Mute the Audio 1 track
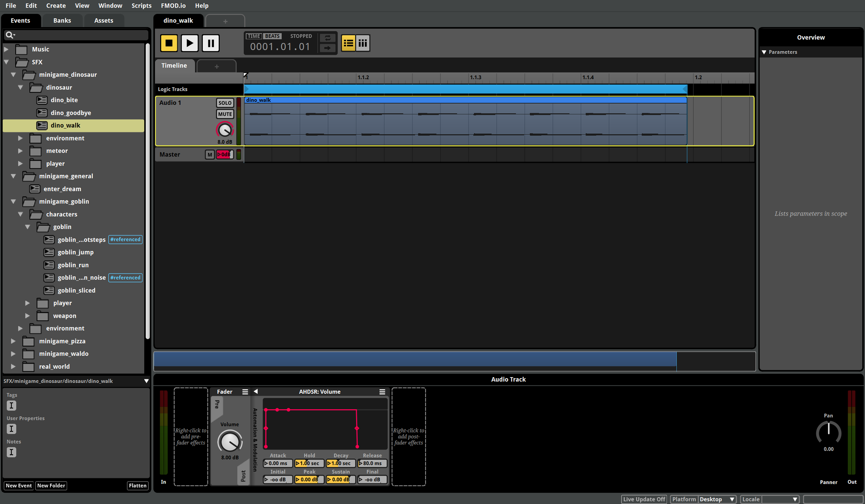The image size is (865, 504). pyautogui.click(x=225, y=114)
